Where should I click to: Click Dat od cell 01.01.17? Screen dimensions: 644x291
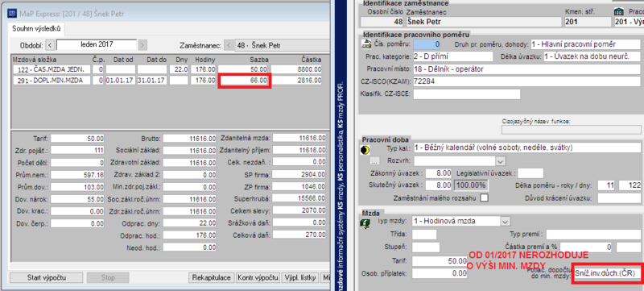(120, 81)
